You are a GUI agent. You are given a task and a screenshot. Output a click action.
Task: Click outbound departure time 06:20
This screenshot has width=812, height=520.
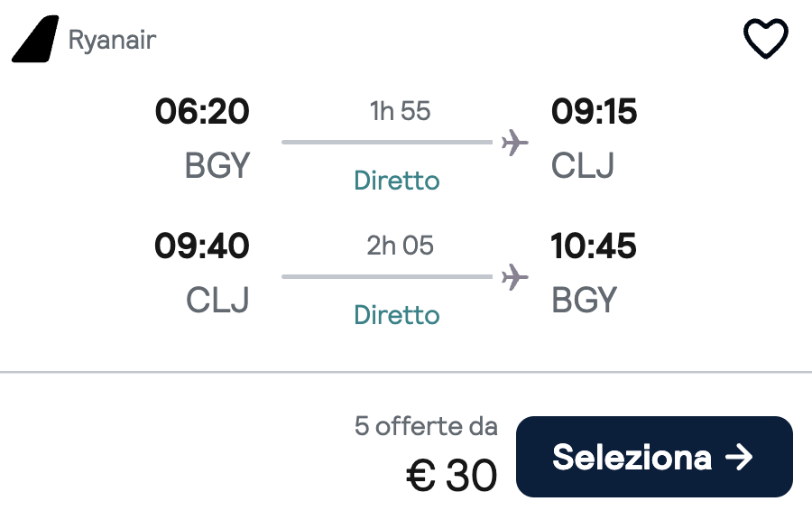click(x=202, y=111)
